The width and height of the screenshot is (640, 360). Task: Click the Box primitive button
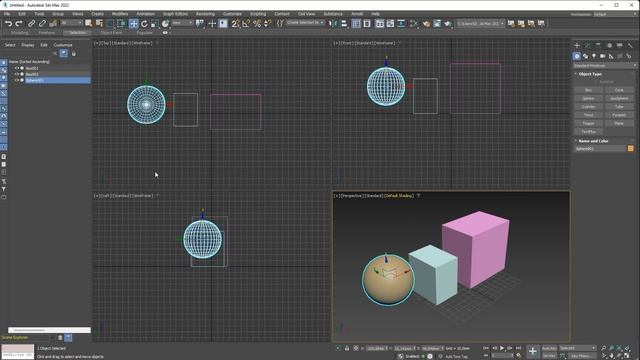click(588, 90)
